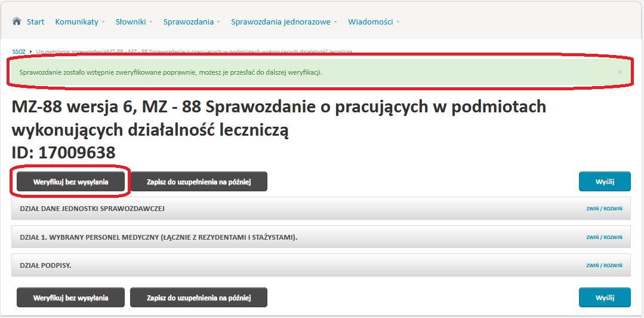
Task: Click bottom Weryfikuj bez wysyłania button
Action: [70, 298]
